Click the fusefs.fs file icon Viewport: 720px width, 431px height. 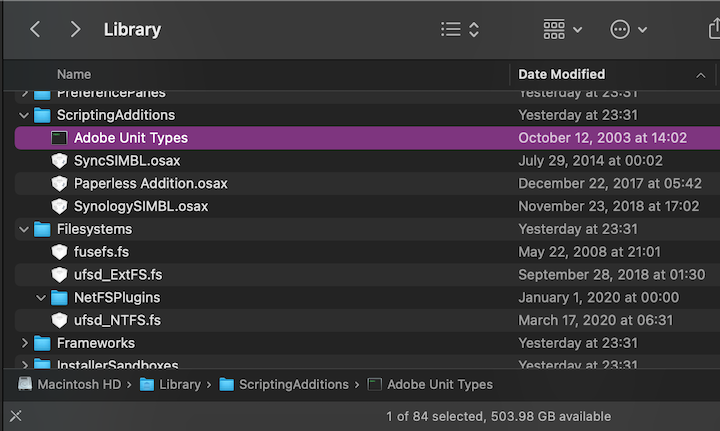(x=59, y=252)
